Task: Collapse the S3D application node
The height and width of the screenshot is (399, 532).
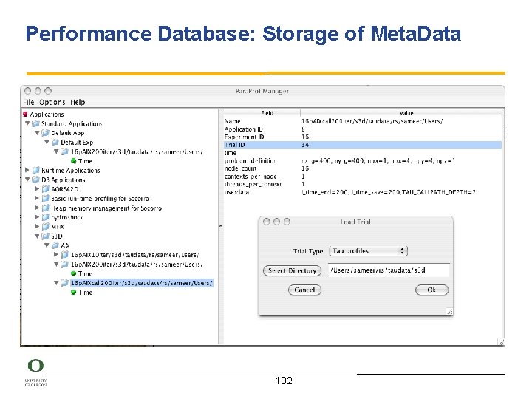Action: coord(37,236)
